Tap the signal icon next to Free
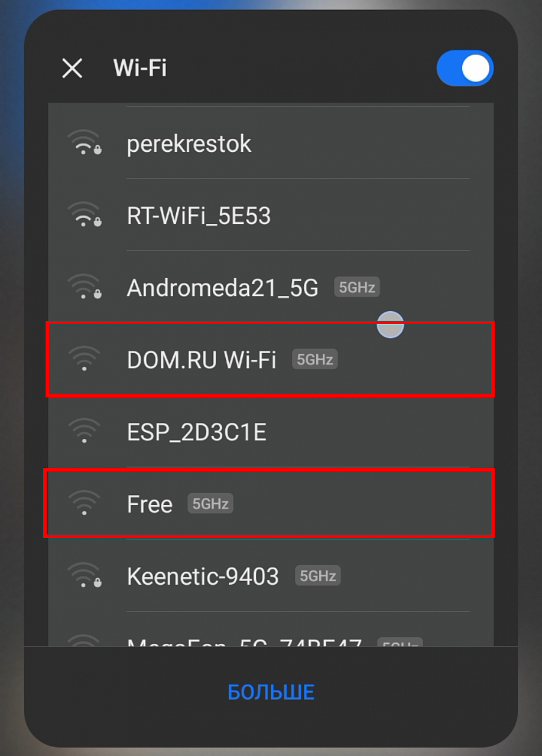Screen dimensions: 542x756 pyautogui.click(x=85, y=504)
